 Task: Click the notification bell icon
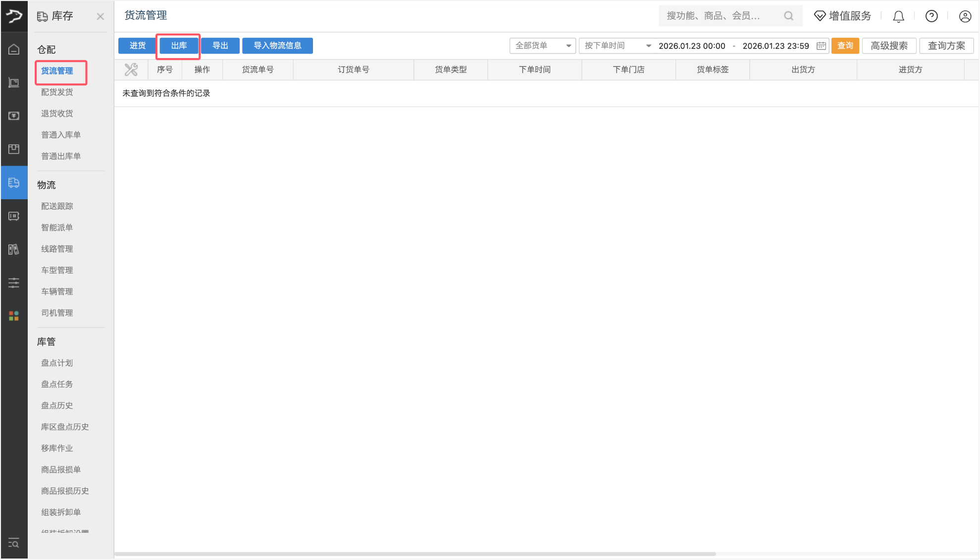click(x=898, y=16)
